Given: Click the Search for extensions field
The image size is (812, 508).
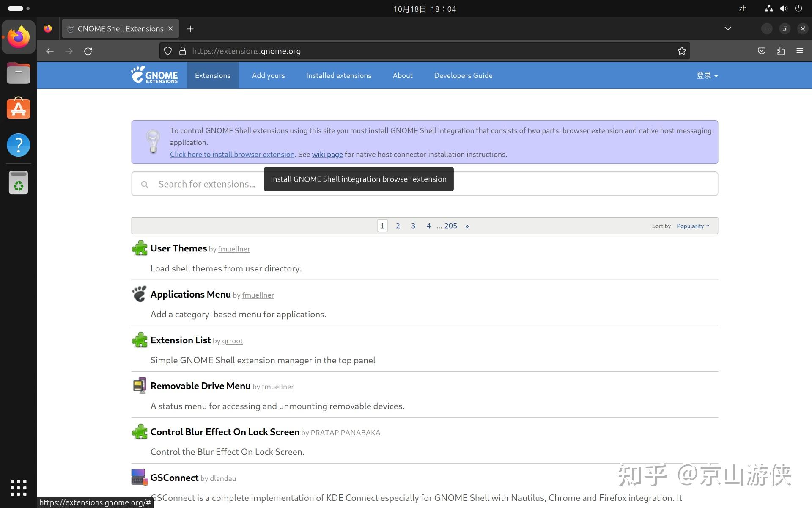Looking at the screenshot, I should [x=206, y=184].
